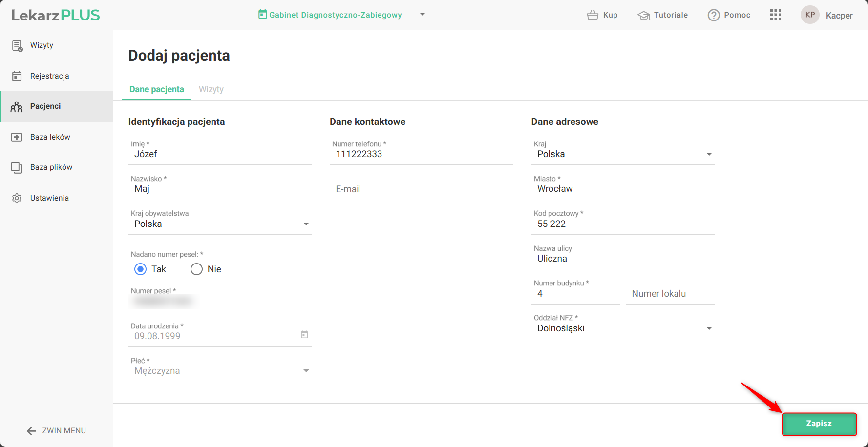Click the Wizyty sidebar icon

click(17, 46)
